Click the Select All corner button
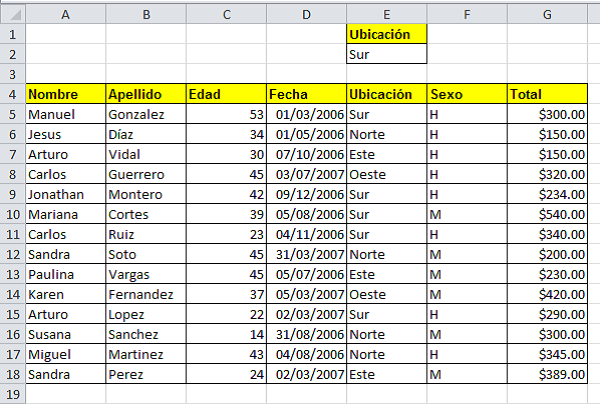Image resolution: width=600 pixels, height=404 pixels. point(12,14)
